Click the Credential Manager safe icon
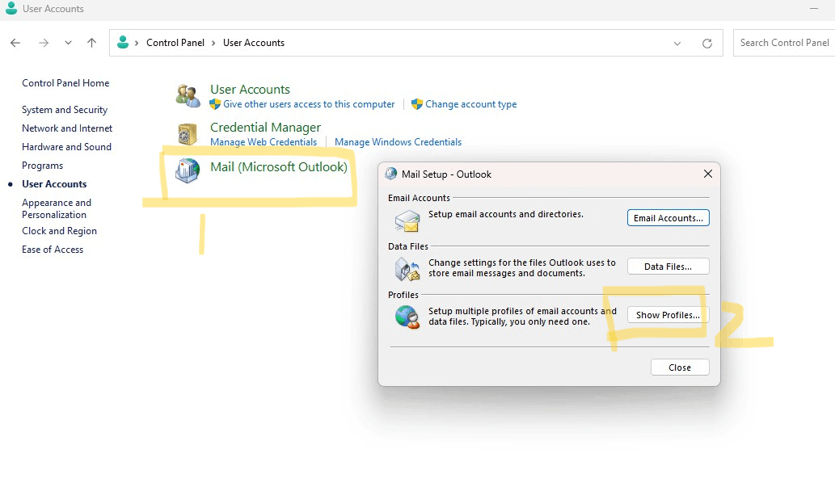Image resolution: width=835 pixels, height=504 pixels. (x=188, y=133)
